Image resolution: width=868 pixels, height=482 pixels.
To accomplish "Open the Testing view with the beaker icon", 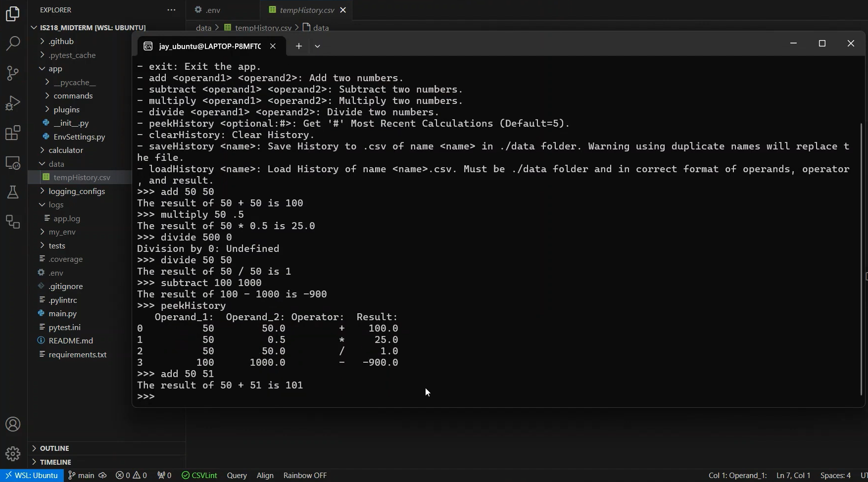I will coord(12,192).
